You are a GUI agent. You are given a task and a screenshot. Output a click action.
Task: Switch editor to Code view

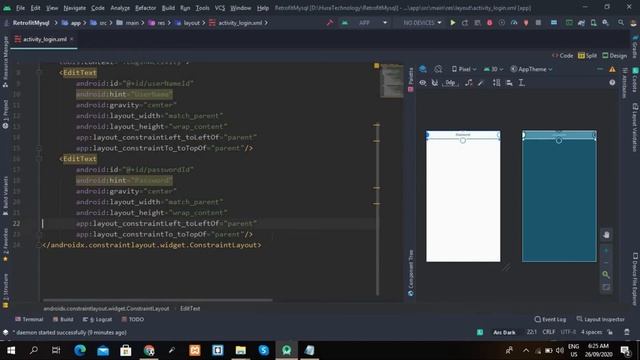point(562,56)
